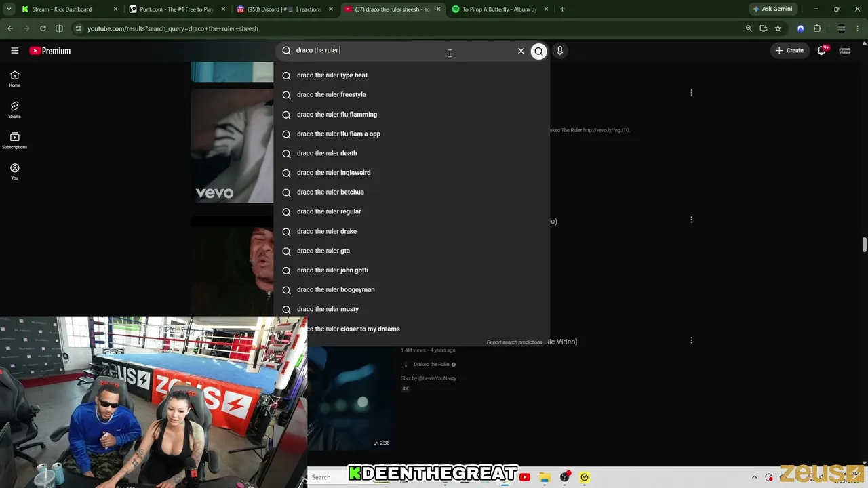868x488 pixels.
Task: Choose suggestion 'draco the ruler musty'
Action: click(411, 309)
